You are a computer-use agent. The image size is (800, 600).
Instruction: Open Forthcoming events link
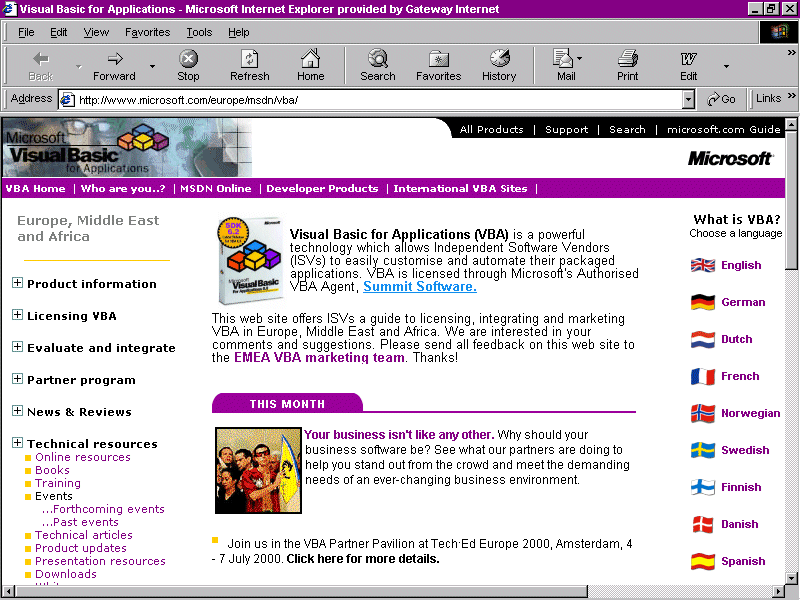coord(103,509)
